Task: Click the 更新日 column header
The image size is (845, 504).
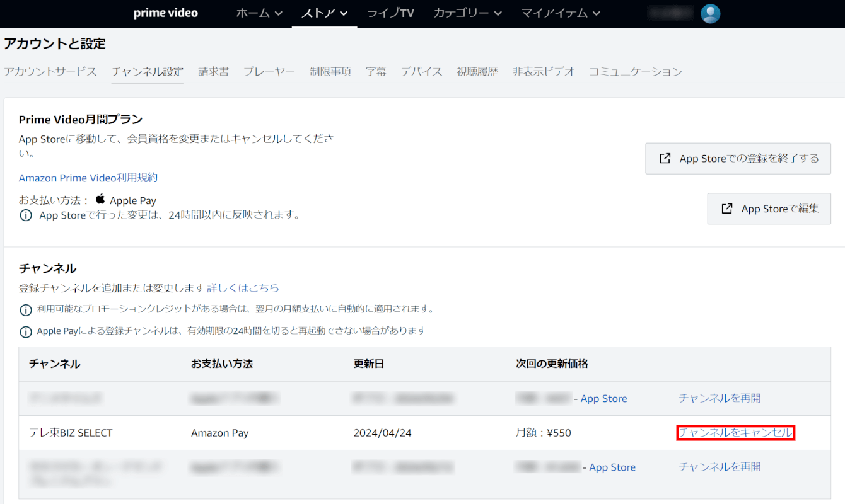Action: (369, 364)
